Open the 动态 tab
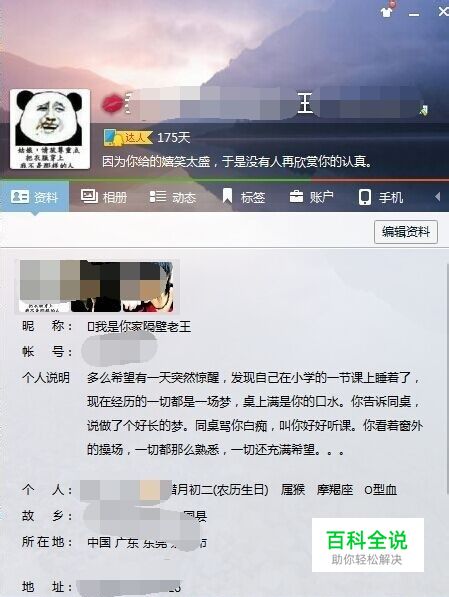The width and height of the screenshot is (449, 597). (173, 197)
